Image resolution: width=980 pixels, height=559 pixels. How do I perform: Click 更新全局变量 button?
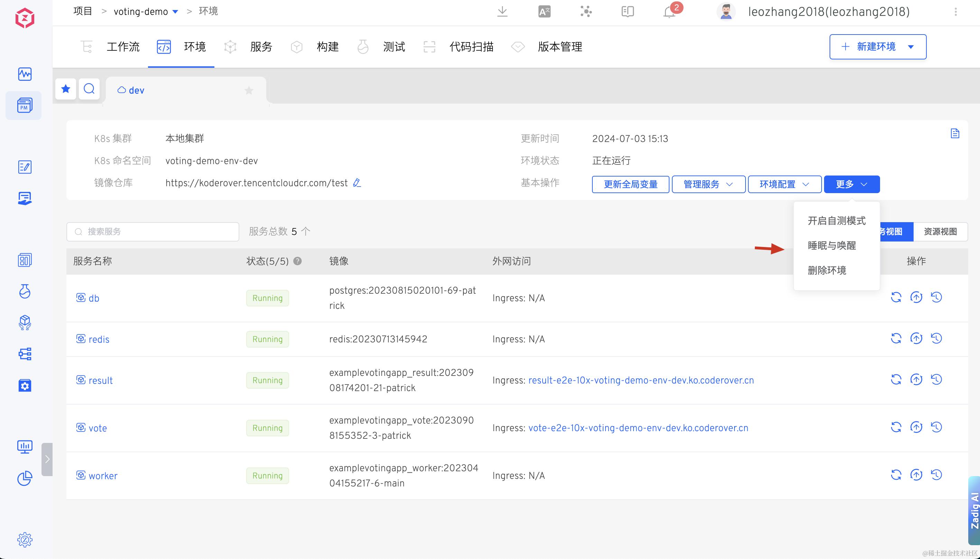630,184
